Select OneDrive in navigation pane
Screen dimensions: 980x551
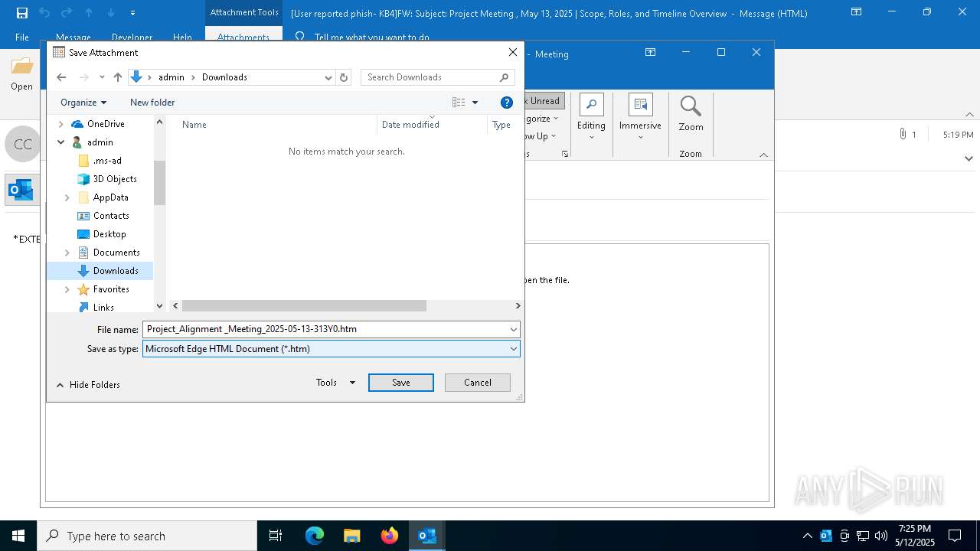click(x=106, y=124)
